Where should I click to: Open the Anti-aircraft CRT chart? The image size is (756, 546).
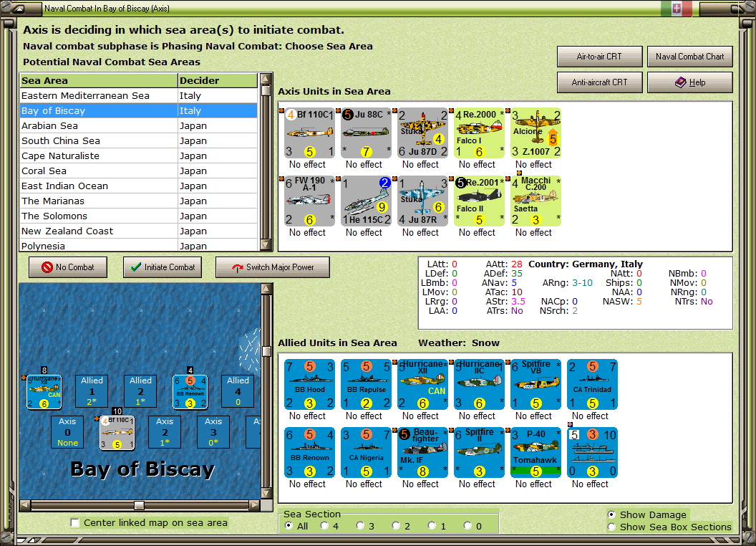[x=599, y=82]
